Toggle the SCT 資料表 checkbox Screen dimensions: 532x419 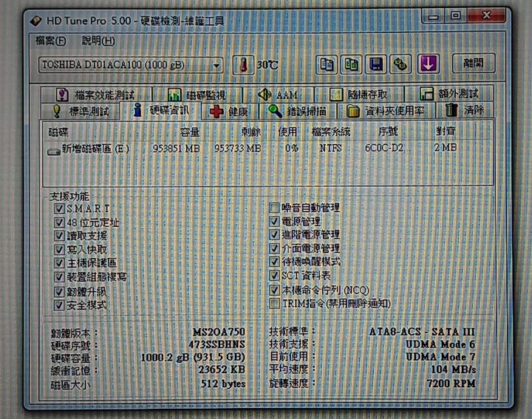(274, 276)
